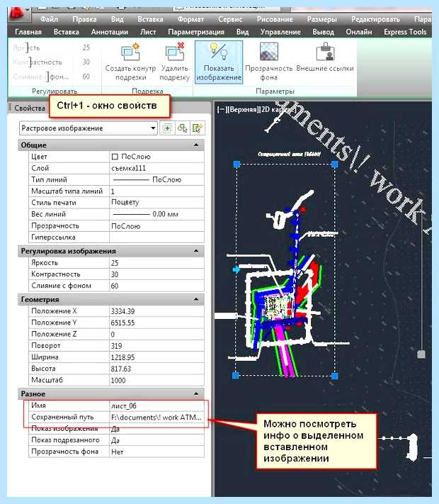Click Прозрачность фона icon

coord(269,52)
